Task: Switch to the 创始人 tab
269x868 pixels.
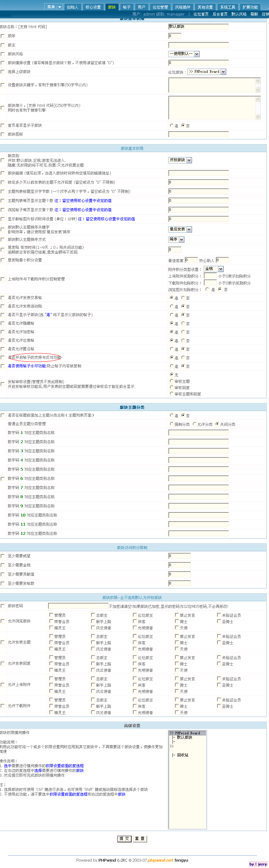Action: (x=72, y=7)
